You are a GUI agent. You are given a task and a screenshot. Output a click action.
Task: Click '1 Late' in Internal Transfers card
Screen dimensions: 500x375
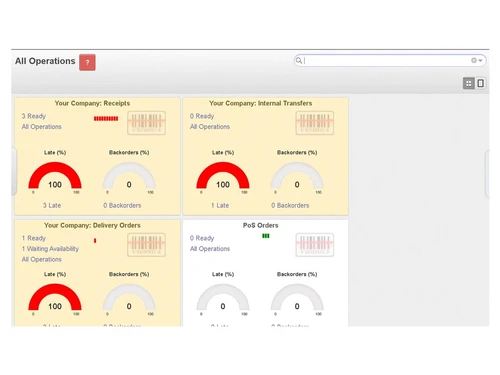(220, 205)
